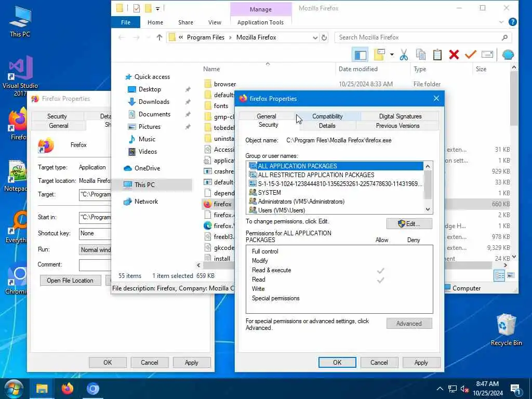The height and width of the screenshot is (399, 532).
Task: Click the Cut scissors icon in Explorer toolbar
Action: click(x=404, y=55)
